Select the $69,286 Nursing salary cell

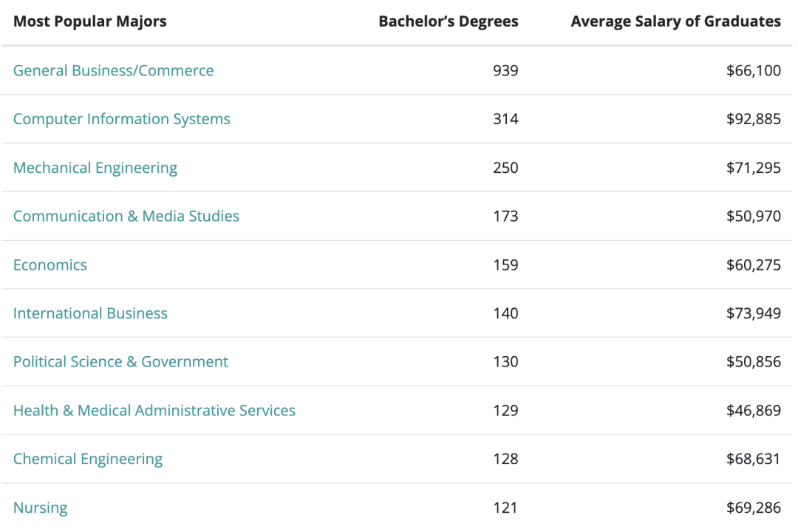point(753,508)
